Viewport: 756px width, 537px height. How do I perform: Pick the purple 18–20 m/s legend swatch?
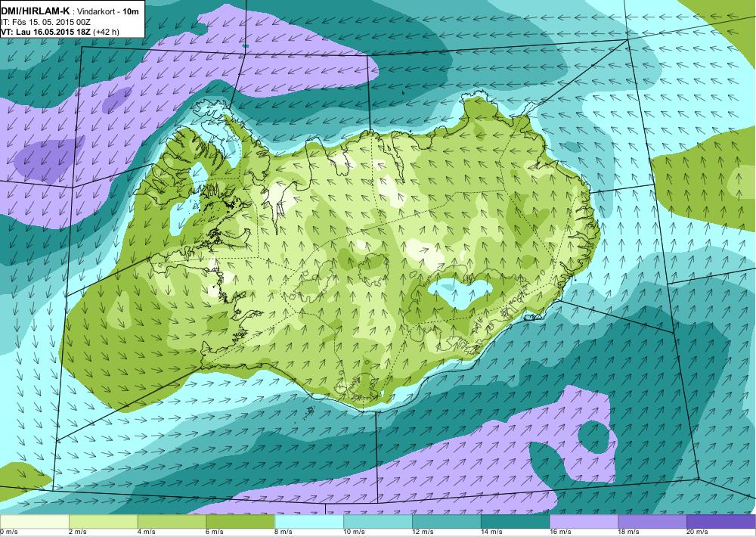click(652, 522)
